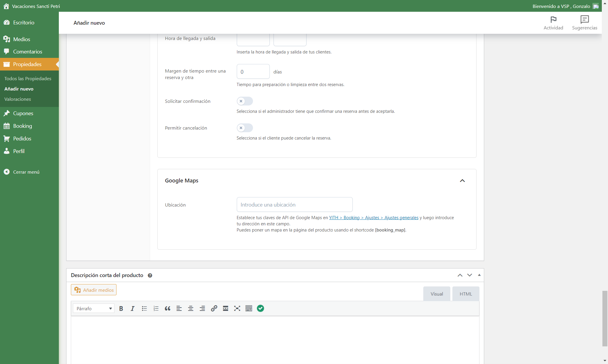Click the Bold formatting icon

[121, 308]
